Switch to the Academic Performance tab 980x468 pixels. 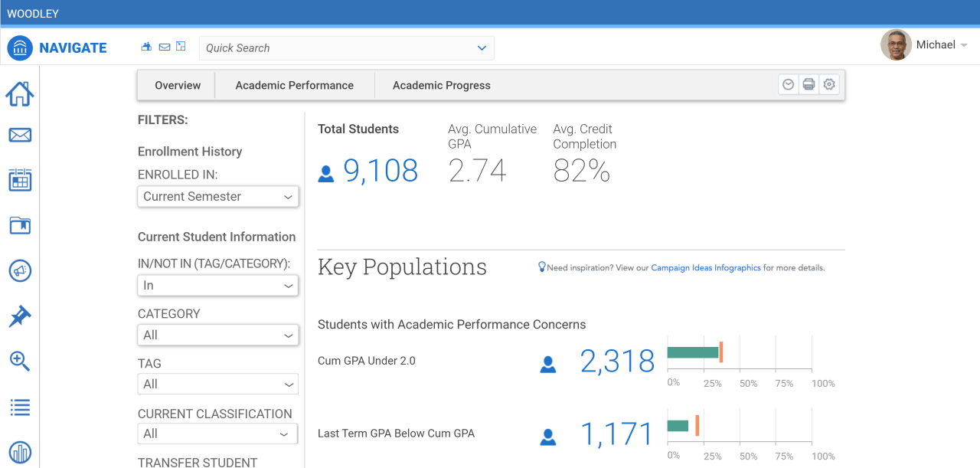tap(294, 86)
